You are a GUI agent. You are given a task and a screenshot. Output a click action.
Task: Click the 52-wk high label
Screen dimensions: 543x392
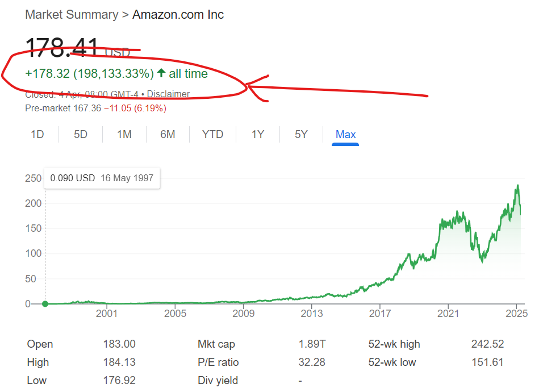tap(394, 344)
